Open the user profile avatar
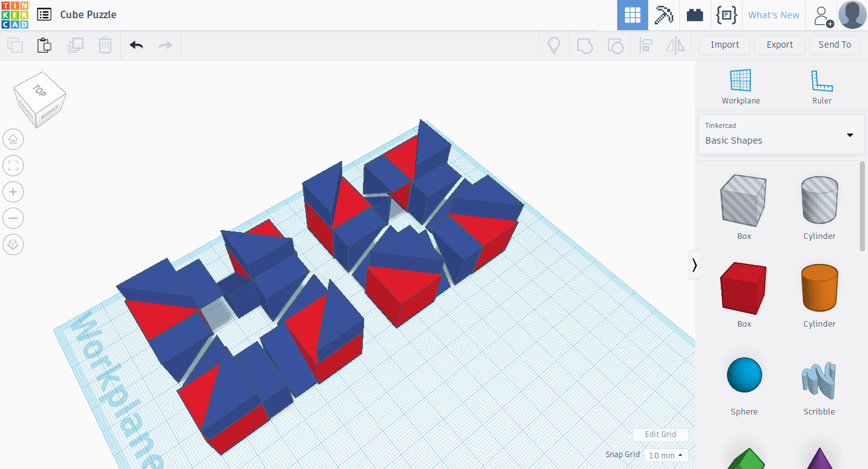This screenshot has width=868, height=469. coord(852,15)
